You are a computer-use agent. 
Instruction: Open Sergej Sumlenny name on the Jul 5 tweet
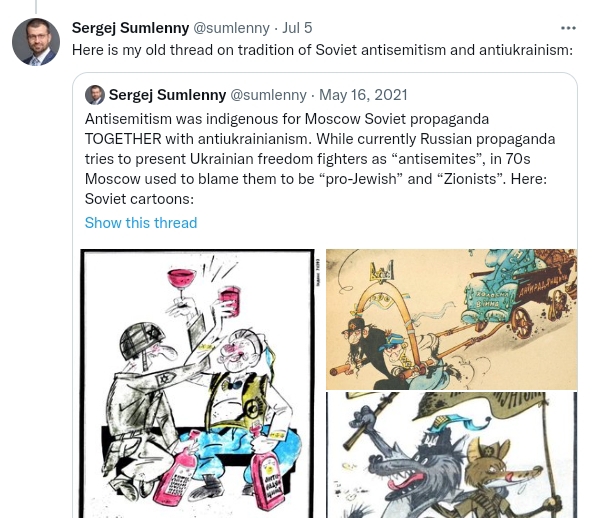point(130,28)
